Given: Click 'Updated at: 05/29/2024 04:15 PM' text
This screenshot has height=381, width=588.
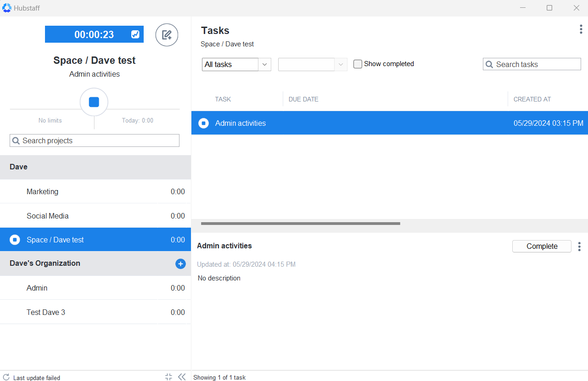Looking at the screenshot, I should point(246,264).
